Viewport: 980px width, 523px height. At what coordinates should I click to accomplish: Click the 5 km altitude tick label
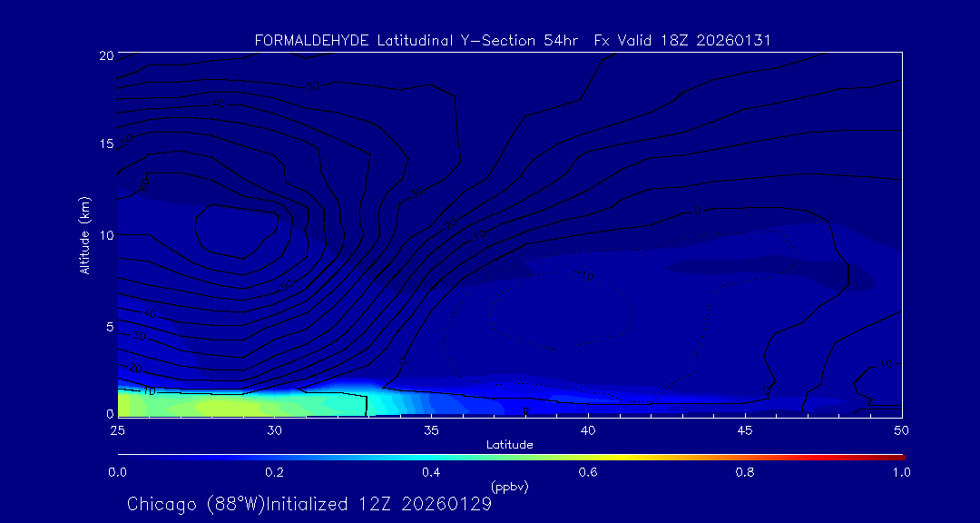107,326
